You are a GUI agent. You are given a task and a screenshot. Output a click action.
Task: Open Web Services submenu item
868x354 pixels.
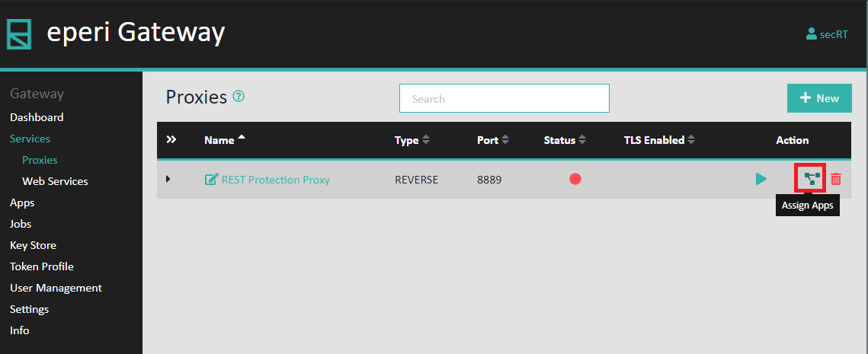(55, 181)
